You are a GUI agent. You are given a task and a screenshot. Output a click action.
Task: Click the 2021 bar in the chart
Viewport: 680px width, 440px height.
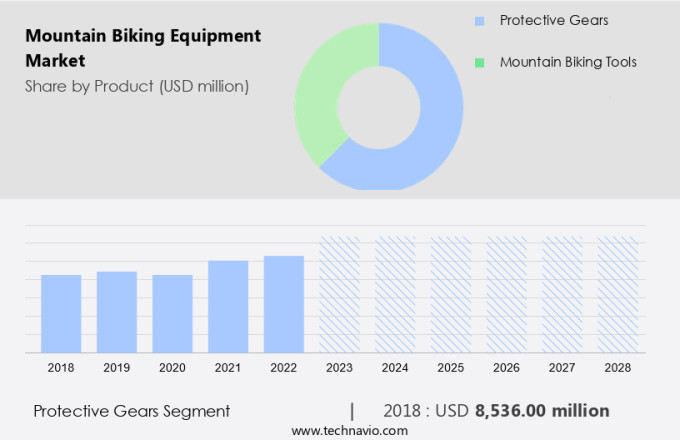click(x=228, y=306)
